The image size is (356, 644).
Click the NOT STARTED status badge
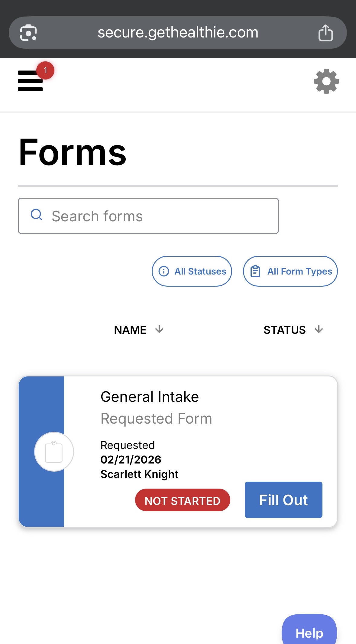click(183, 500)
